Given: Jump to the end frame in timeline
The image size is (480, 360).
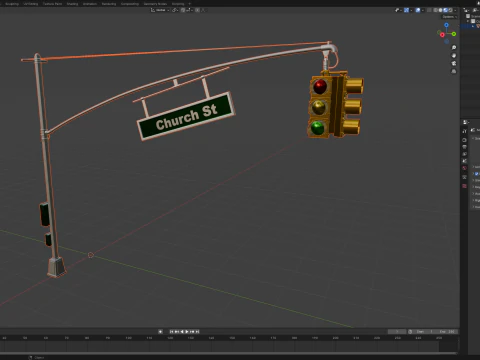Looking at the screenshot, I should (x=197, y=332).
